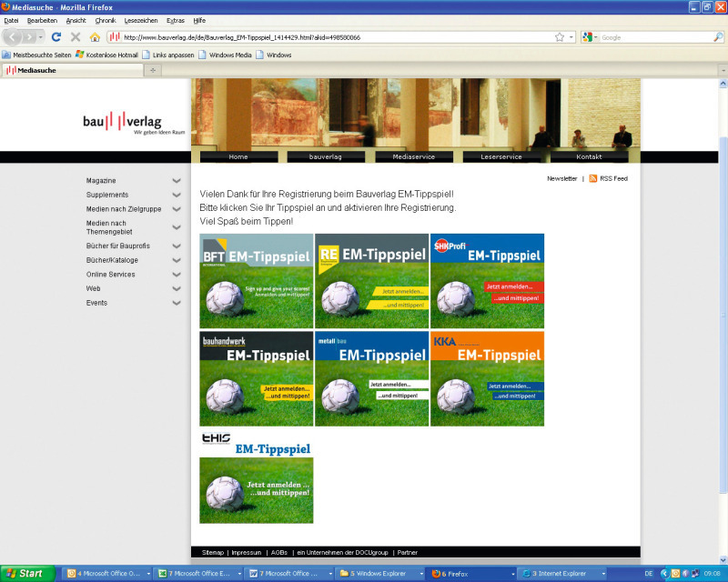The height and width of the screenshot is (582, 728).
Task: Open the Datei menu
Action: [11, 20]
